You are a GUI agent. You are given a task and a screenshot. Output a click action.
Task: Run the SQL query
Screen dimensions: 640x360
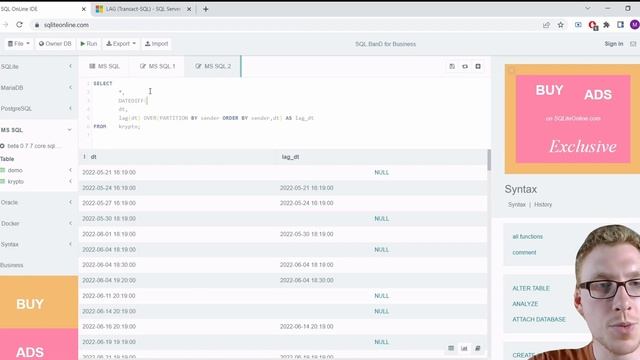tap(89, 44)
